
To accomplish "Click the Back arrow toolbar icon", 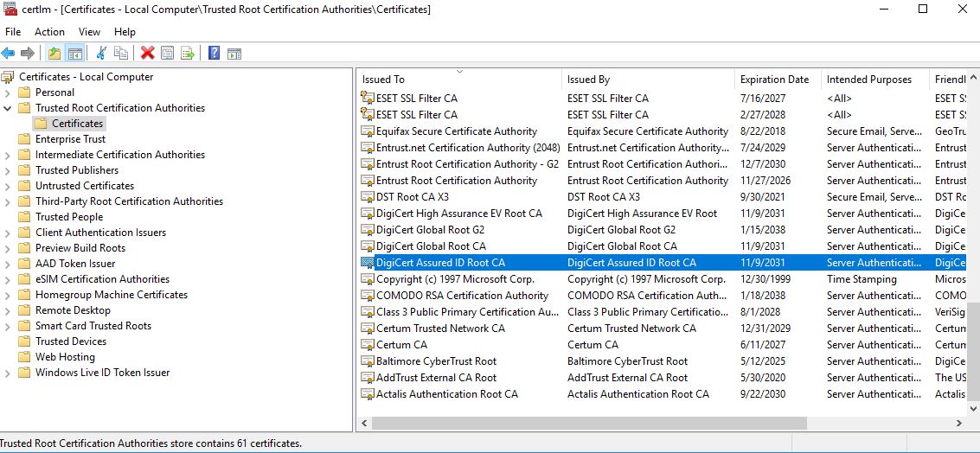I will click(x=8, y=54).
